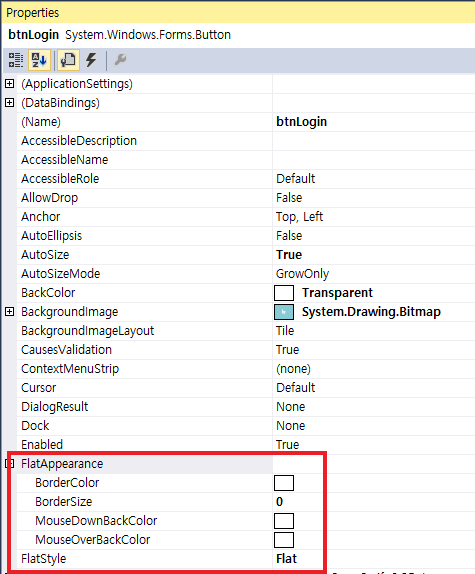Select the AccessibleRole value Default
475x574 pixels.
(296, 179)
